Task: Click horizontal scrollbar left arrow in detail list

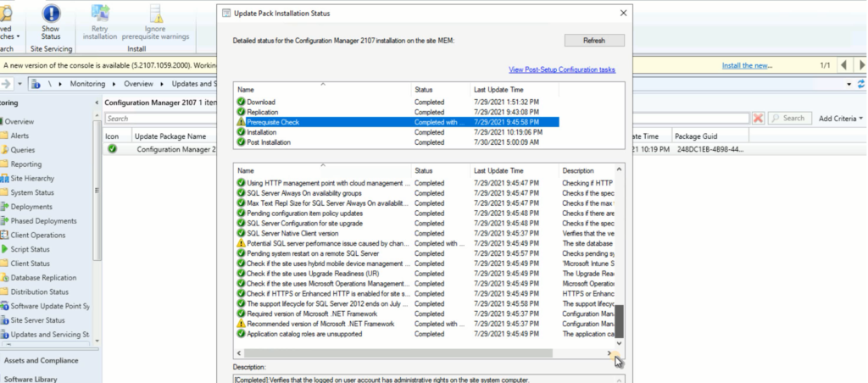Action: tap(239, 353)
